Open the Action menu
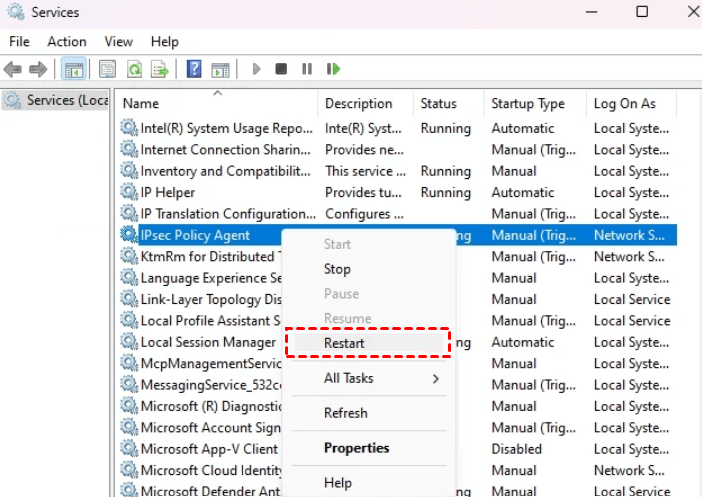Image resolution: width=702 pixels, height=497 pixels. coord(67,41)
